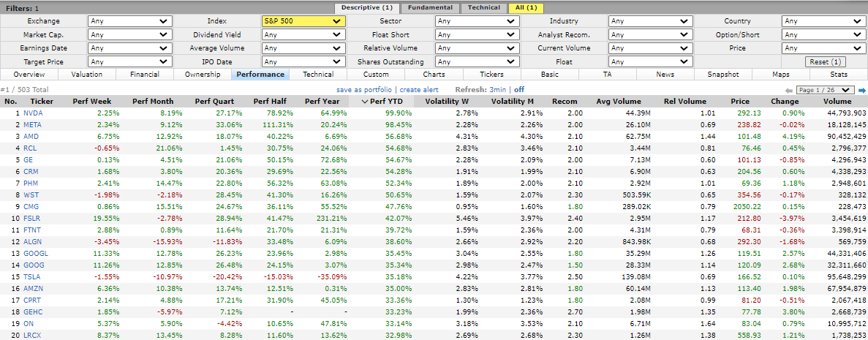Open the Float Short filter dropdown
The image size is (868, 340).
tap(478, 34)
